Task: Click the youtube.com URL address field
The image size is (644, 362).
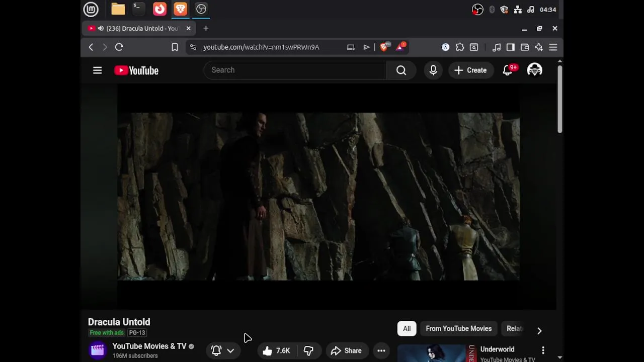Action: click(261, 47)
